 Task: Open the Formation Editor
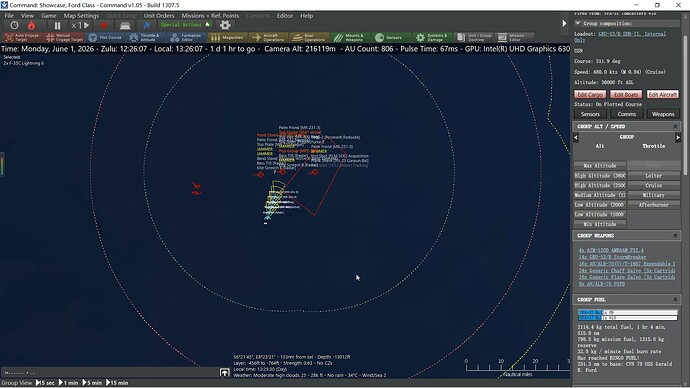pyautogui.click(x=186, y=37)
